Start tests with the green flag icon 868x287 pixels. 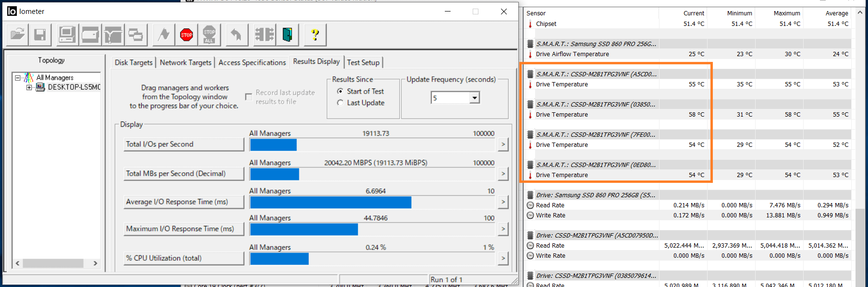(164, 35)
